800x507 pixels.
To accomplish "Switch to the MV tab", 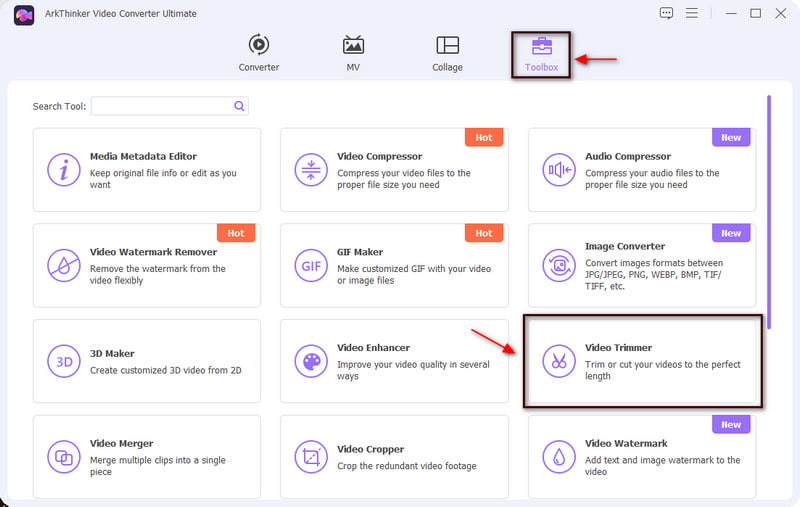I will [353, 53].
